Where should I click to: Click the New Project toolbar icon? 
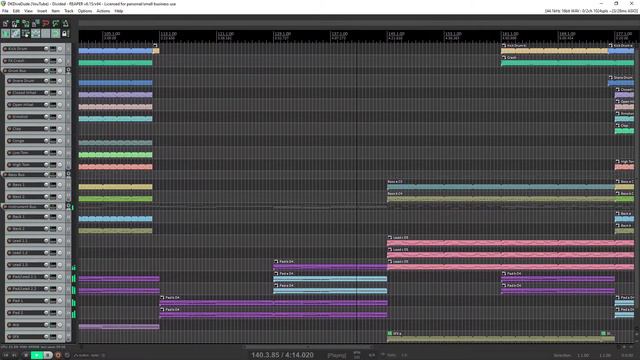6,24
